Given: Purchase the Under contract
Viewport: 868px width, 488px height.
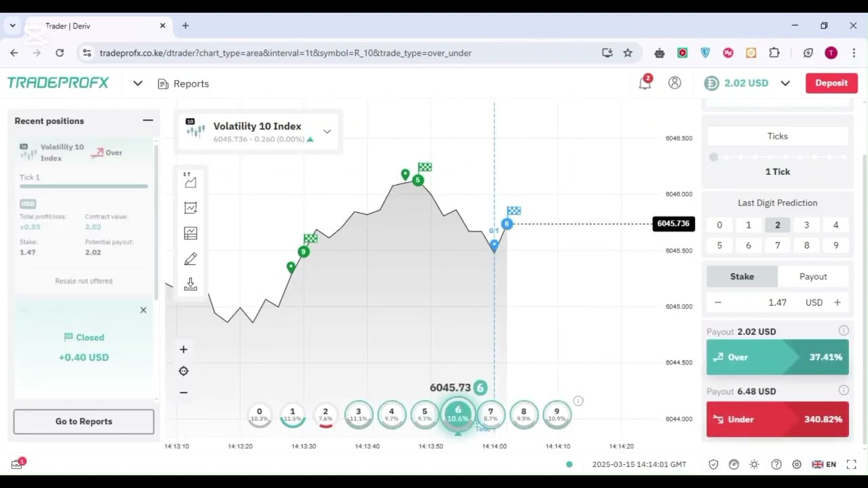Looking at the screenshot, I should (x=778, y=420).
